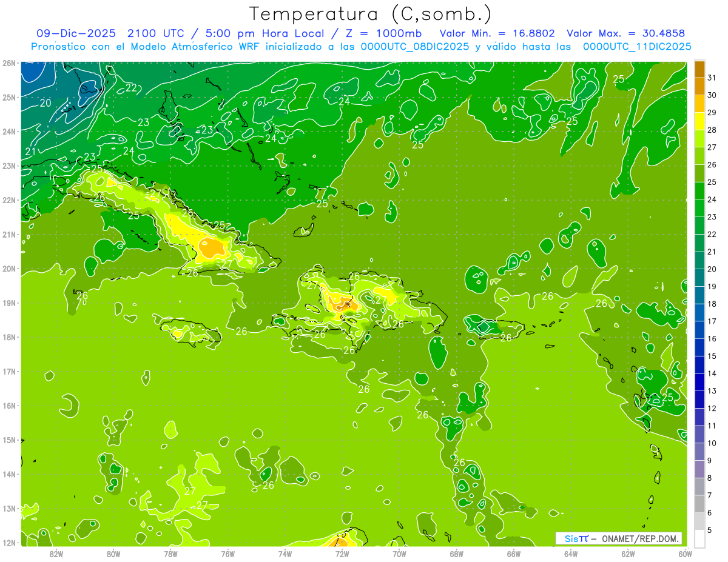Click the 82W longitude axis label
The height and width of the screenshot is (562, 728).
[x=56, y=554]
